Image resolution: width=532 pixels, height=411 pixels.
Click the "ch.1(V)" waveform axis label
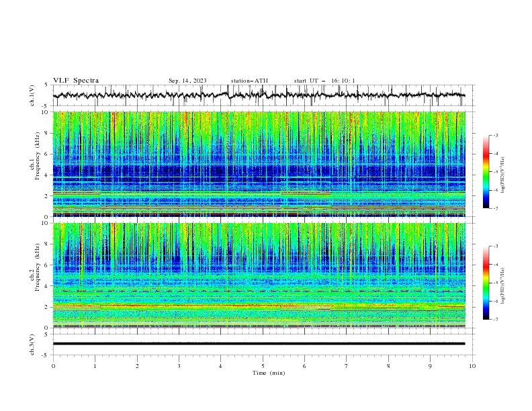(32, 95)
